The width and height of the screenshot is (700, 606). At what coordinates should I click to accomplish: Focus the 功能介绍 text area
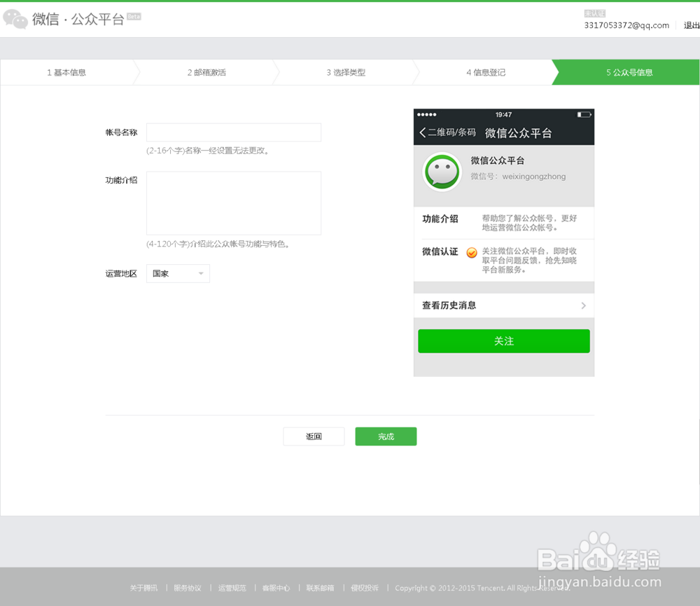pos(234,203)
